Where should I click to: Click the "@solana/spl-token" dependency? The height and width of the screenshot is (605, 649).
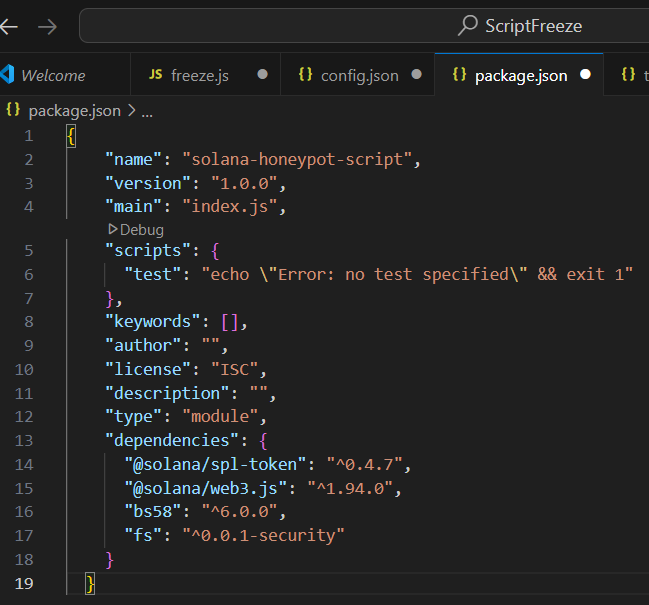(x=215, y=465)
